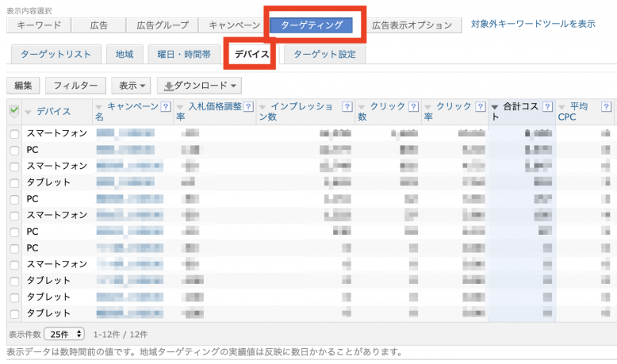Open the 表示 dropdown menu

coord(132,85)
